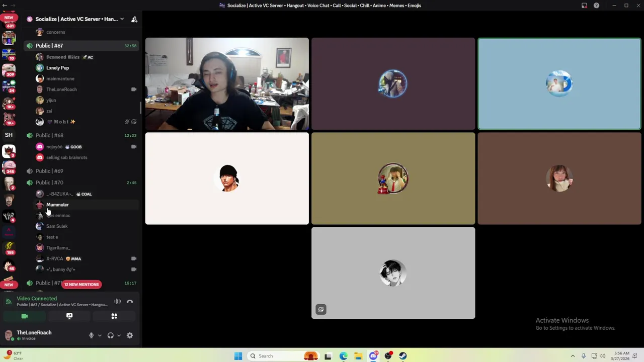Select the gray tile with muted-video icon
Screen dimensions: 644x362
click(x=393, y=273)
